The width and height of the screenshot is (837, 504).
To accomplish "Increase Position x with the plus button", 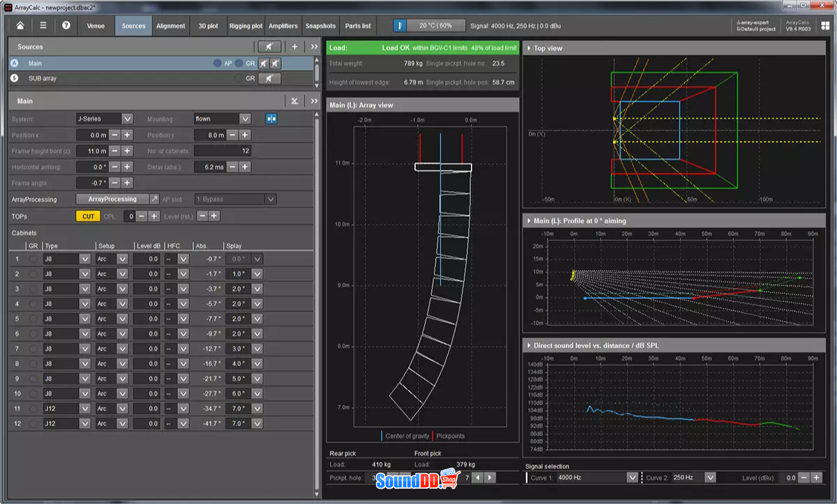I will [127, 135].
